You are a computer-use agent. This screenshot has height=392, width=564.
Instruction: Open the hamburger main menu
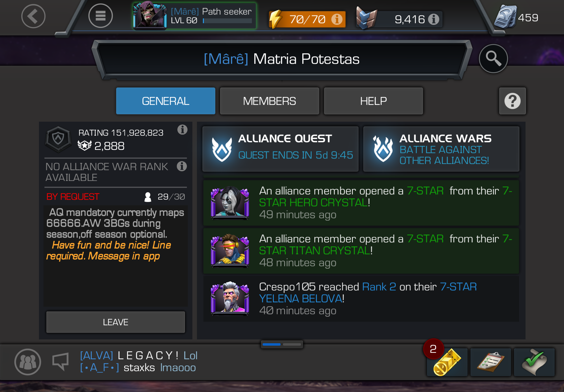pos(100,16)
